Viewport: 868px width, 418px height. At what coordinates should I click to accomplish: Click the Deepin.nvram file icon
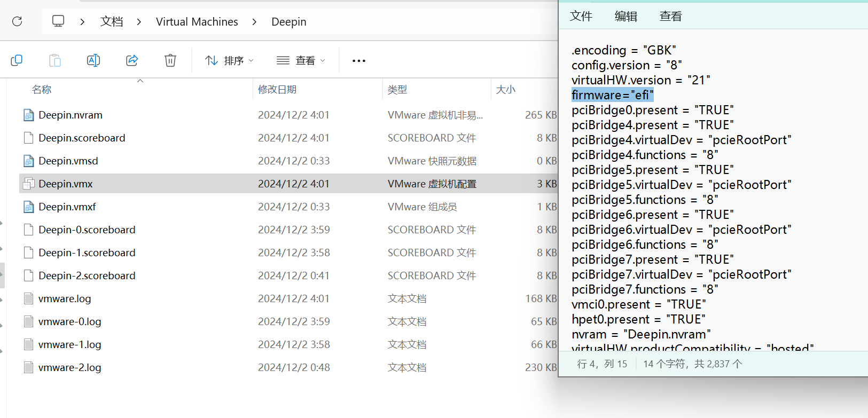click(29, 115)
